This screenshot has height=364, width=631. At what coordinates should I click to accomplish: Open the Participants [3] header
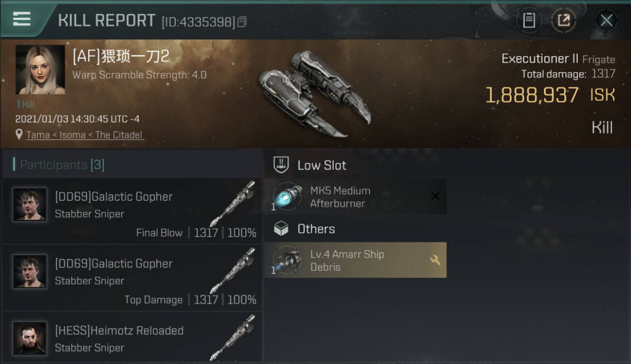[62, 165]
